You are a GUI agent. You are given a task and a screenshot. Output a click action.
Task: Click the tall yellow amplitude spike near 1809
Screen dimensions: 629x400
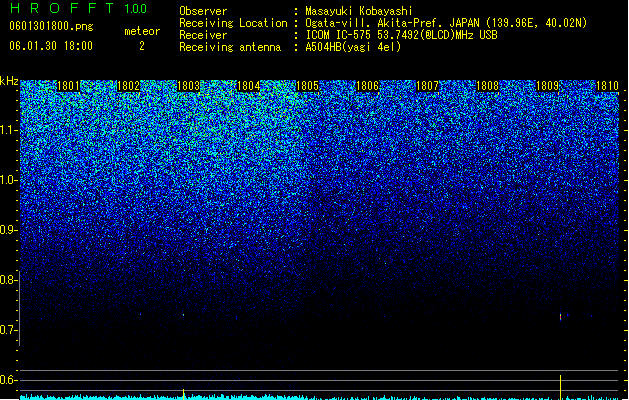point(560,387)
